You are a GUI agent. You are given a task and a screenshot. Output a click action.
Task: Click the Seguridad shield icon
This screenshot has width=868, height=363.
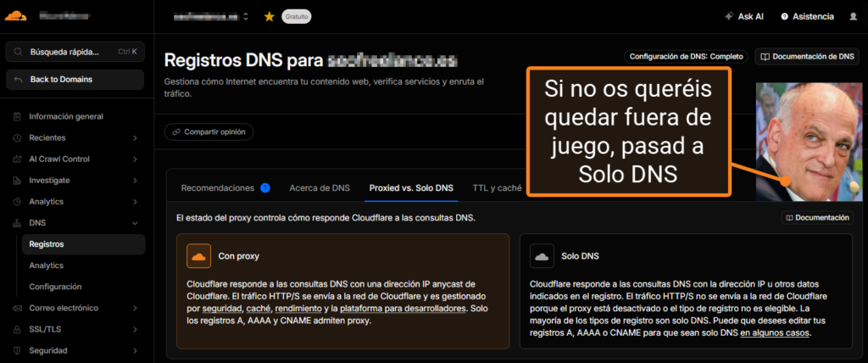click(x=17, y=350)
